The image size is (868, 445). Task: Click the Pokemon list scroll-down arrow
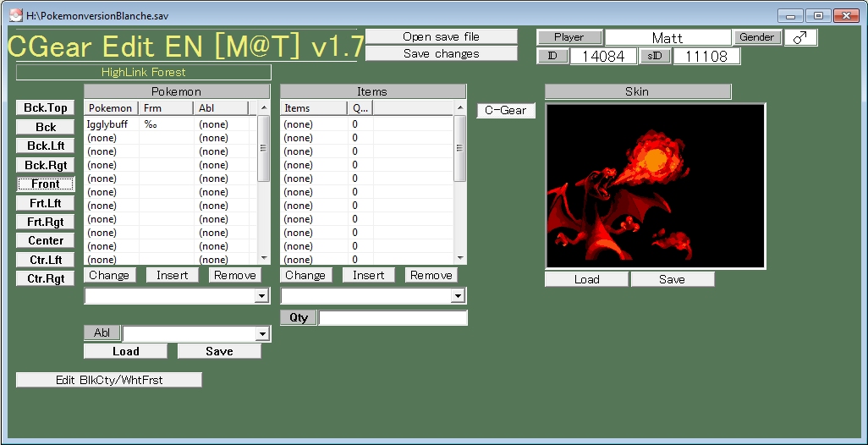click(263, 258)
